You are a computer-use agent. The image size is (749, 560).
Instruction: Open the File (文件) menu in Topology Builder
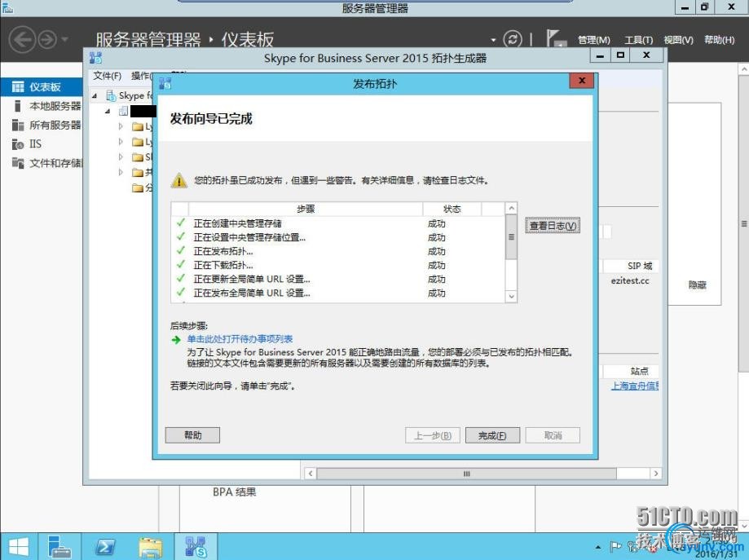coord(107,76)
